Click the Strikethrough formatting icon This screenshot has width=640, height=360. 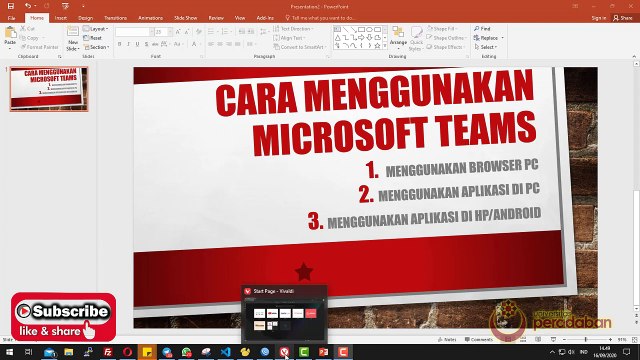(x=155, y=44)
